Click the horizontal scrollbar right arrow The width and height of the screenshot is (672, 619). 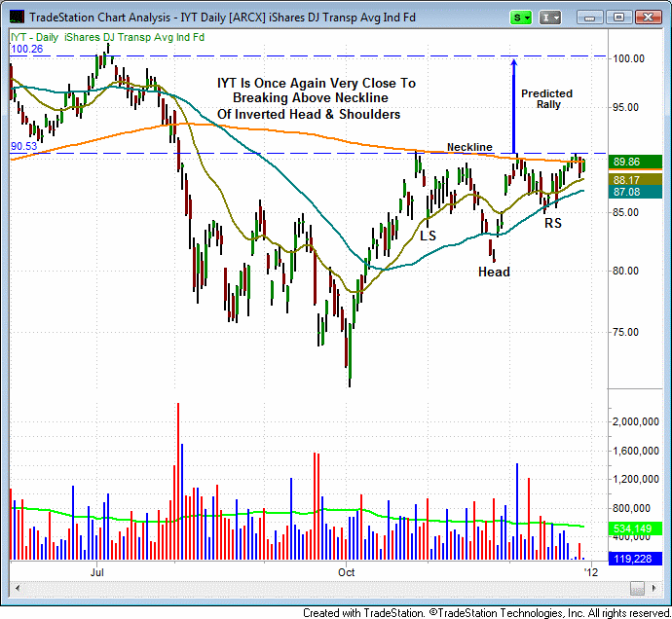654,588
